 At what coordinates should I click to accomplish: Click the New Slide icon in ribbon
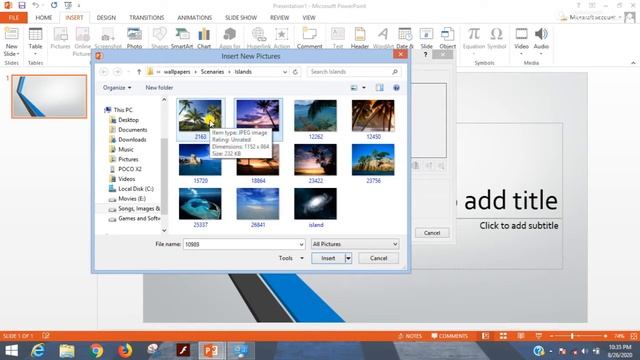click(x=11, y=34)
